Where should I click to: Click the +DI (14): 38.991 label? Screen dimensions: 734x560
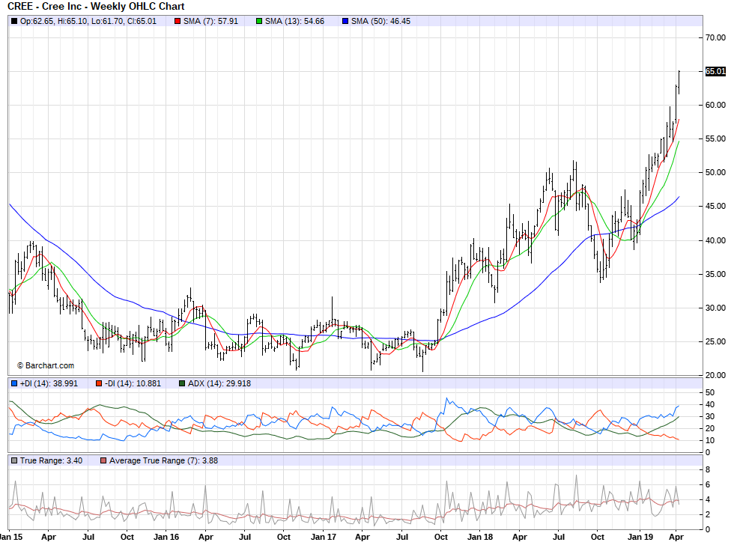click(49, 383)
